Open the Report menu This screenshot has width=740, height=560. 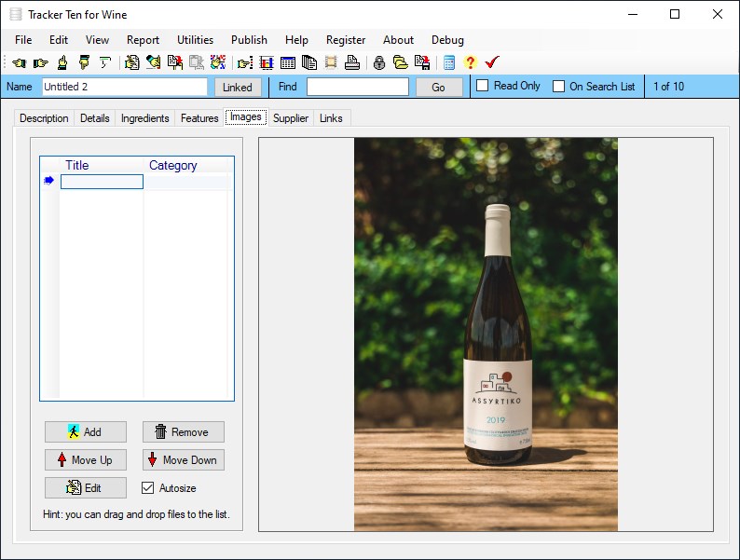(143, 40)
